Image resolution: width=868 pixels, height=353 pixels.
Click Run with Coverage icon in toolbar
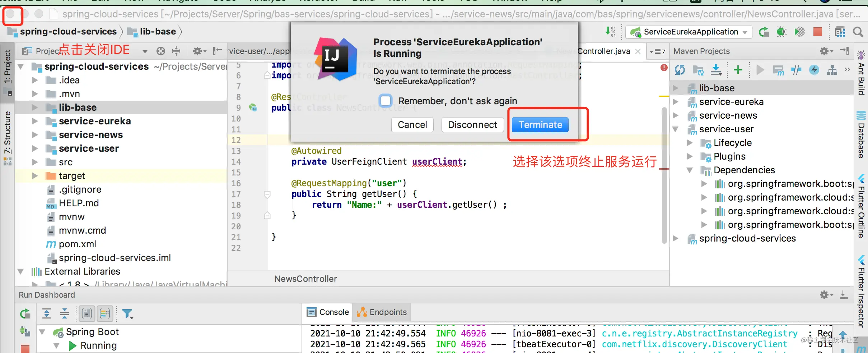799,32
